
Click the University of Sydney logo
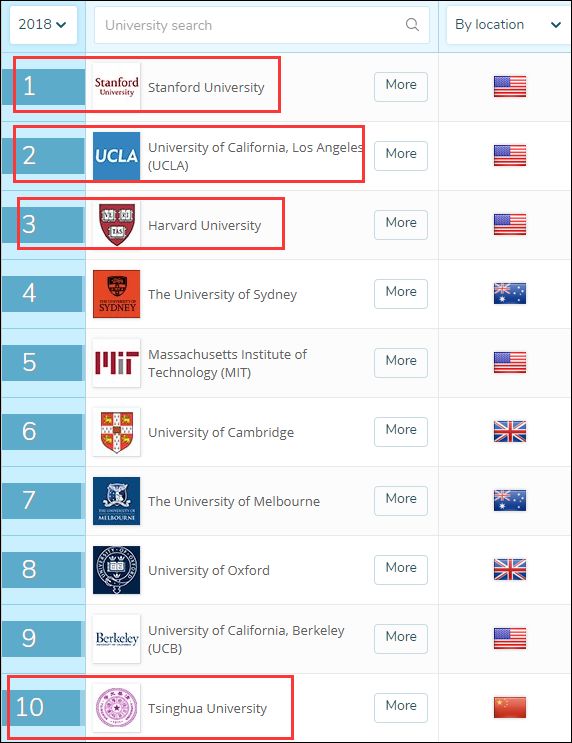(x=117, y=294)
